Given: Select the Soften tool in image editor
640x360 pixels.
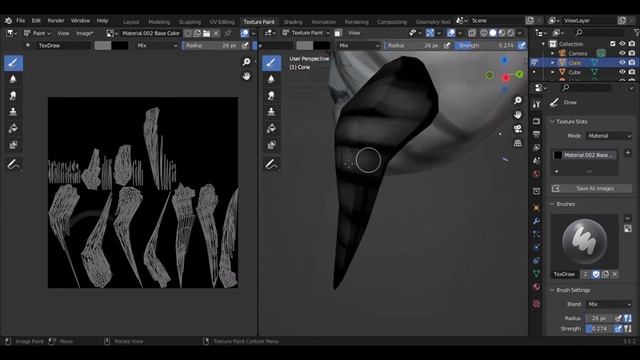Looking at the screenshot, I should (x=13, y=79).
